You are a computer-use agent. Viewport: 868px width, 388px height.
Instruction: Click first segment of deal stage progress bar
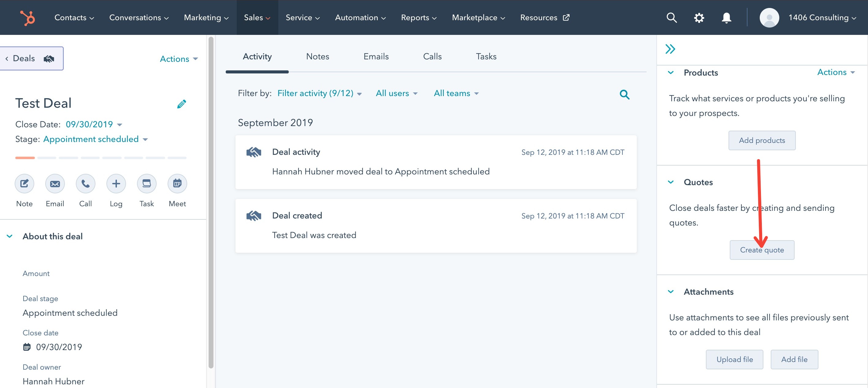[25, 158]
